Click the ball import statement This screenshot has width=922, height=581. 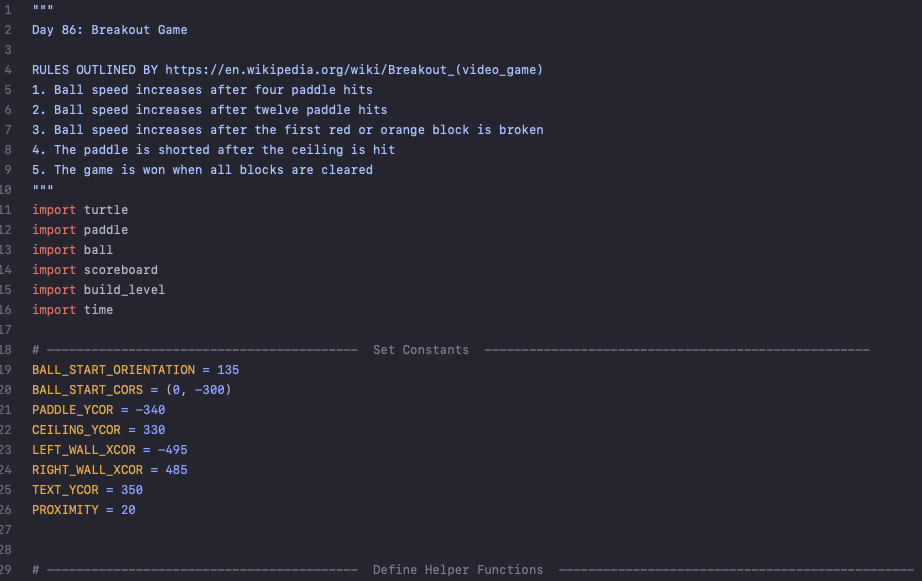tap(72, 250)
